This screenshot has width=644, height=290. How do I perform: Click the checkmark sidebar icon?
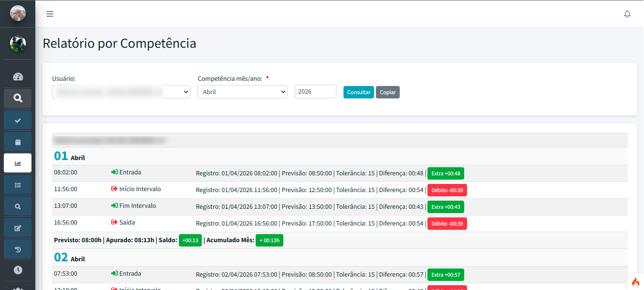pyautogui.click(x=18, y=120)
